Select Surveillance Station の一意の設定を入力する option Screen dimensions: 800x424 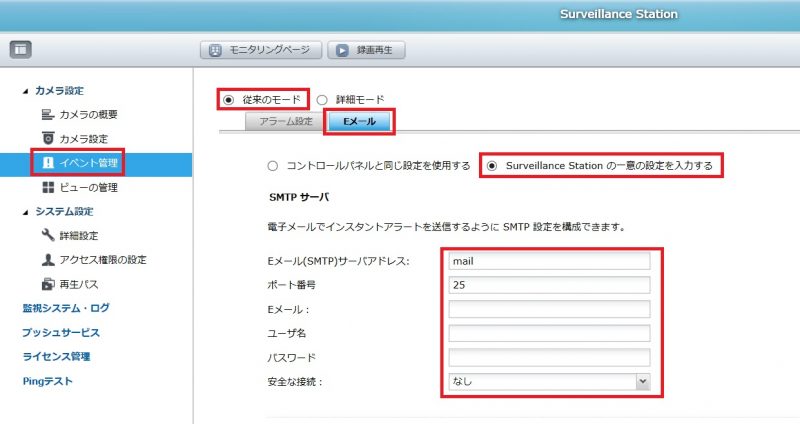(x=492, y=166)
